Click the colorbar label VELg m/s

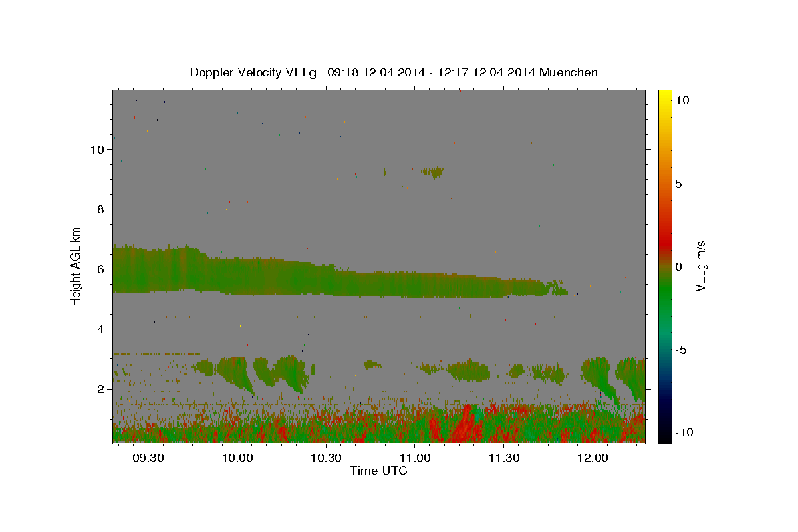(700, 266)
